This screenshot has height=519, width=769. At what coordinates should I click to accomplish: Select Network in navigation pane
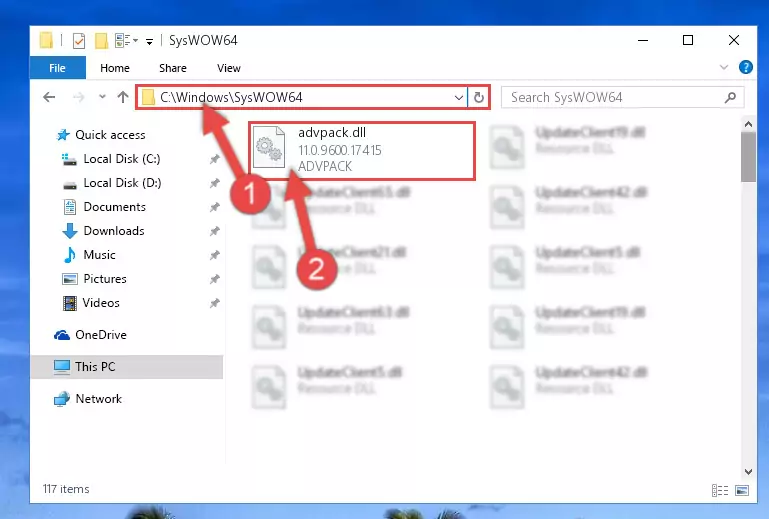click(x=99, y=398)
